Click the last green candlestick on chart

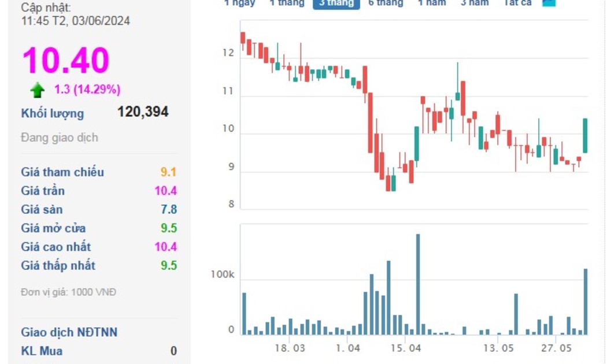click(x=585, y=136)
